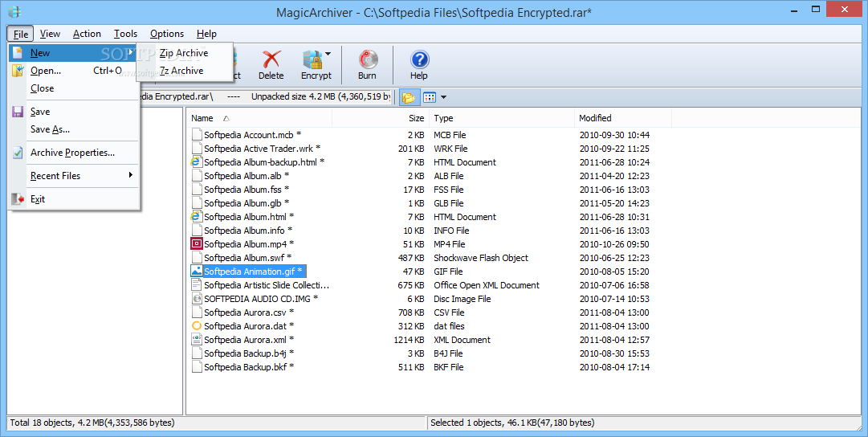This screenshot has width=868, height=437.
Task: Click the MagicArchiver app icon in the title bar
Action: tap(15, 11)
